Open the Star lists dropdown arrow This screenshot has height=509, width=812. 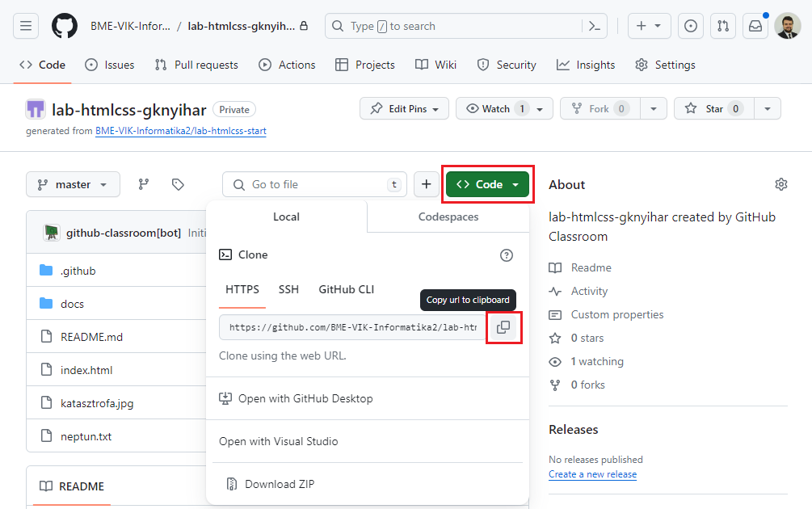768,108
